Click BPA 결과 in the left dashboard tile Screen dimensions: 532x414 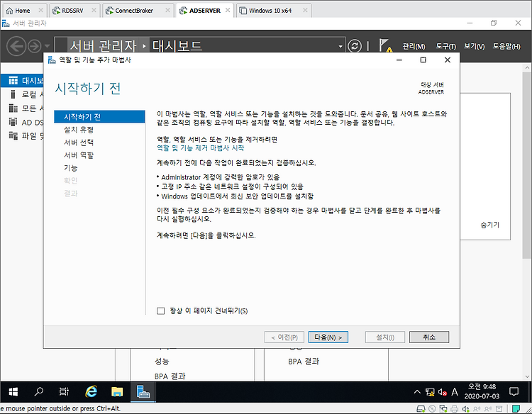pyautogui.click(x=170, y=376)
